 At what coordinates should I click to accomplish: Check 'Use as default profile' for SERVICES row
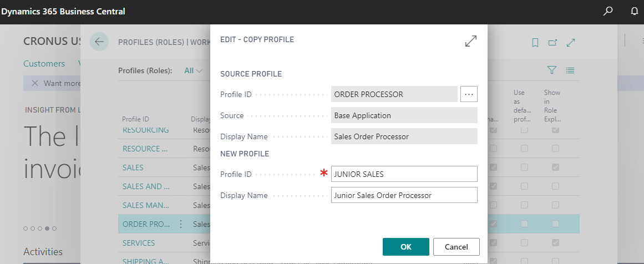pyautogui.click(x=524, y=243)
